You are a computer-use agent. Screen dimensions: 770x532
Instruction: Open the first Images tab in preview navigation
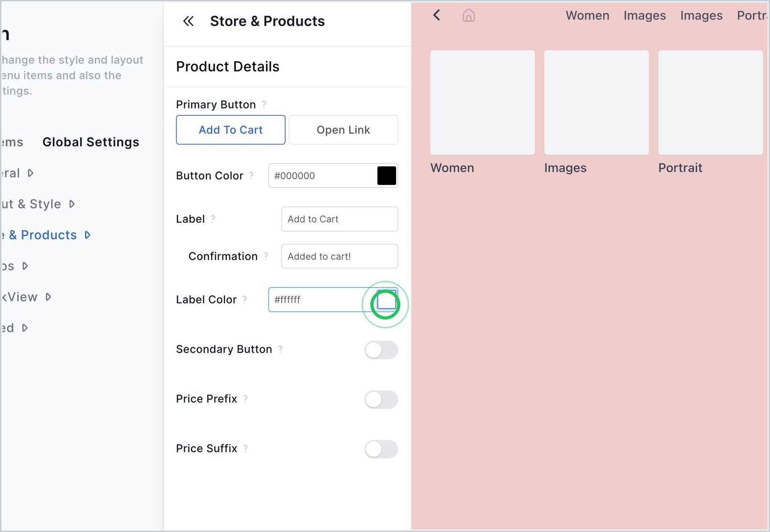pyautogui.click(x=645, y=15)
